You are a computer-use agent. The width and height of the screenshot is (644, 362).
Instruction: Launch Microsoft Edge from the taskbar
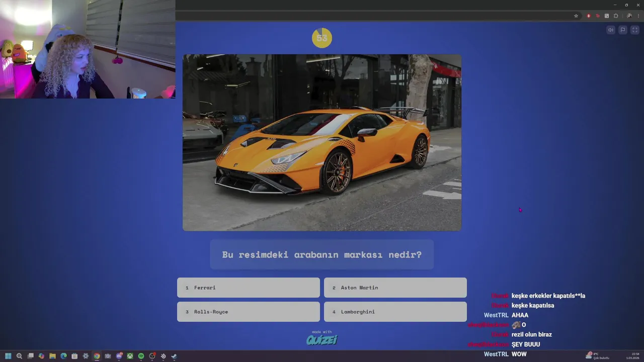[x=63, y=356]
